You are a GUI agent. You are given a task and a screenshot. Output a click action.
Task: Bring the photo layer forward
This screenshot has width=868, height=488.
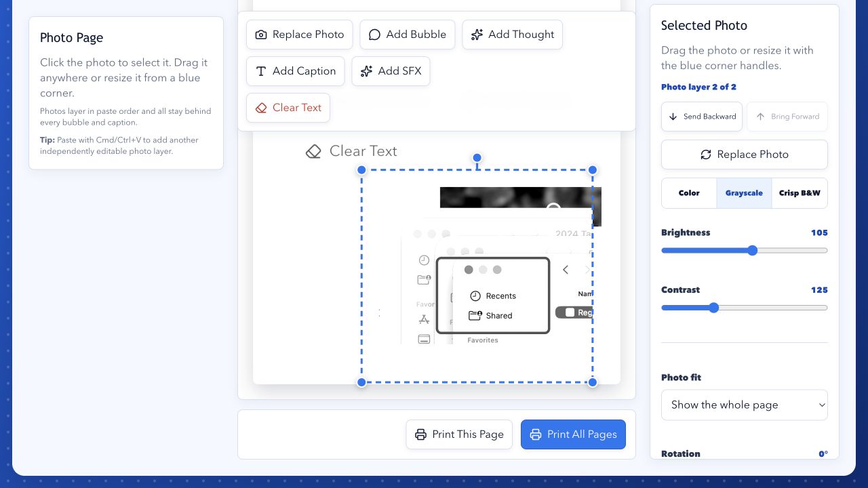(787, 117)
